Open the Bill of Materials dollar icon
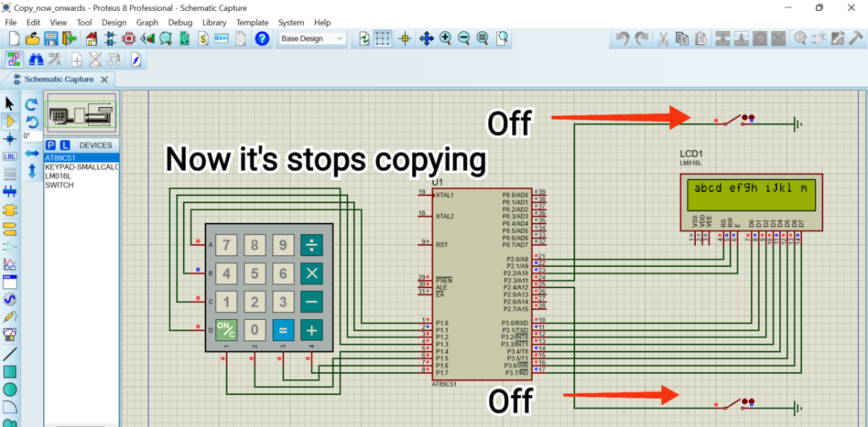868x427 pixels. click(204, 39)
